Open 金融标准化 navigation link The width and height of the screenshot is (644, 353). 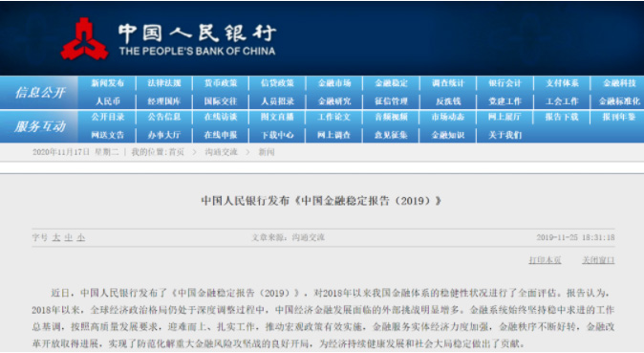[619, 101]
